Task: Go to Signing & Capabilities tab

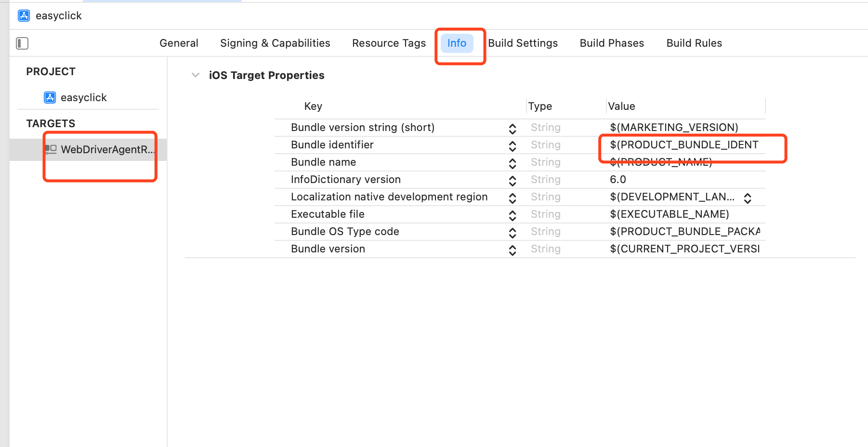Action: [275, 43]
